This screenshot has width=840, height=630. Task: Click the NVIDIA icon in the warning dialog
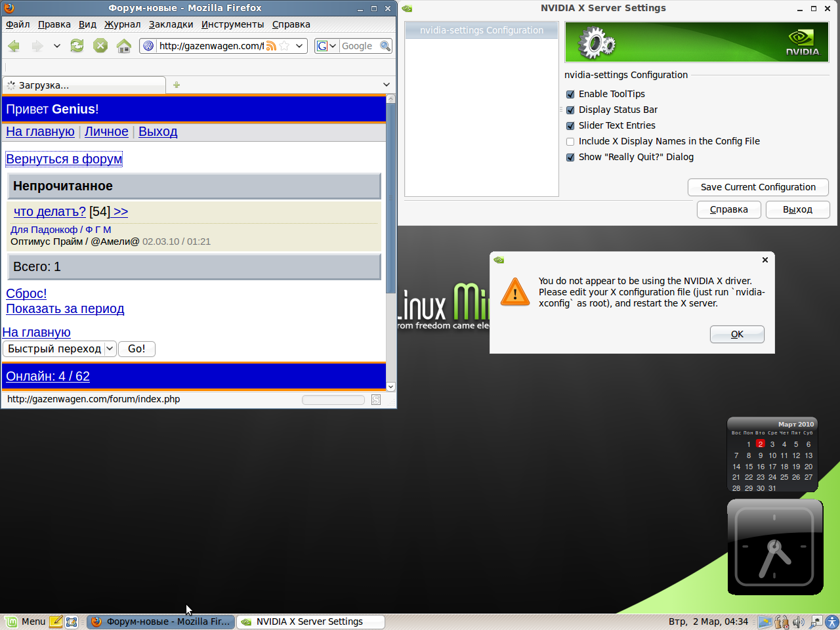click(499, 260)
